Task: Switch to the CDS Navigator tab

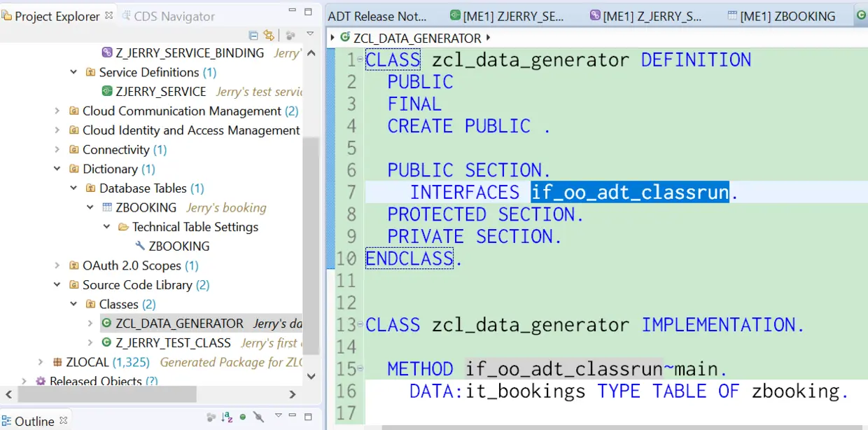Action: (x=167, y=15)
